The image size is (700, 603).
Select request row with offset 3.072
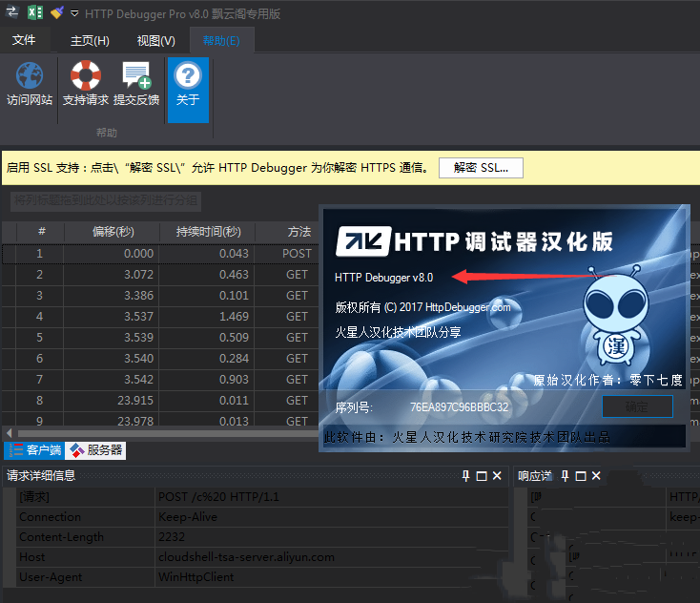coord(161,275)
